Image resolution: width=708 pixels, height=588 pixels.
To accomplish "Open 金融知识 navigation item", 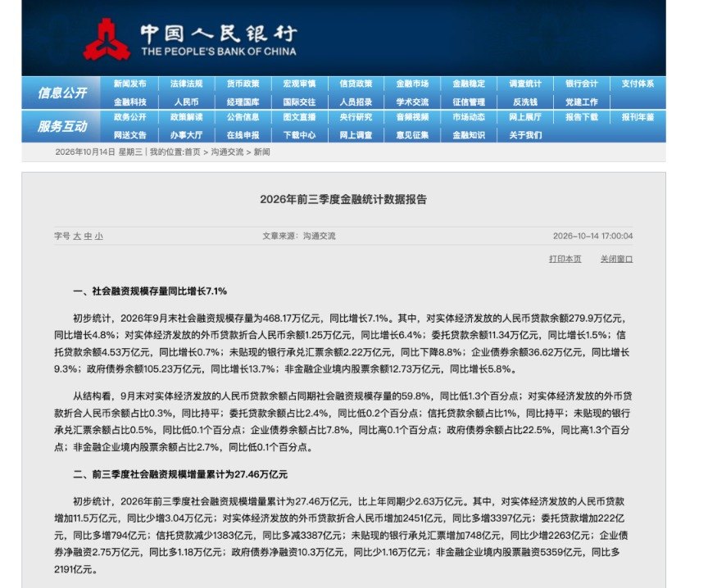I will tap(469, 135).
